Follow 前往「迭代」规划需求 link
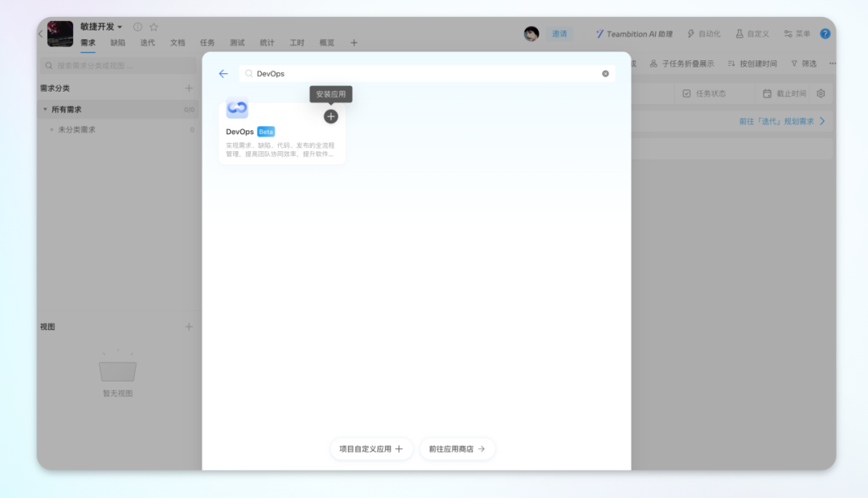Image resolution: width=868 pixels, height=498 pixels. (x=782, y=121)
